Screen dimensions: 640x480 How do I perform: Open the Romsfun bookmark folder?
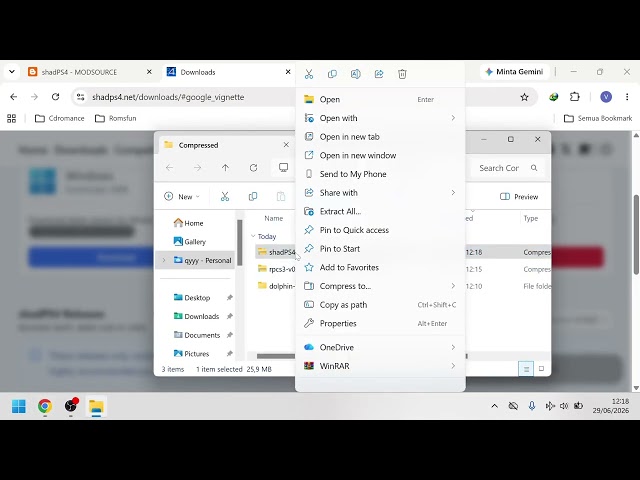[x=116, y=118]
